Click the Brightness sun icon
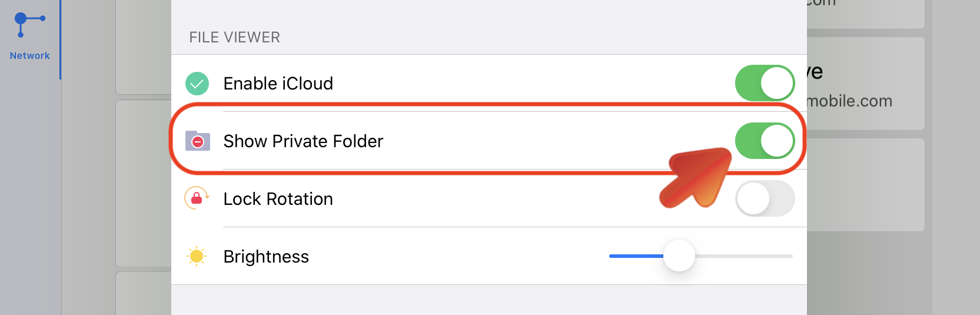Image resolution: width=980 pixels, height=315 pixels. pos(197,256)
